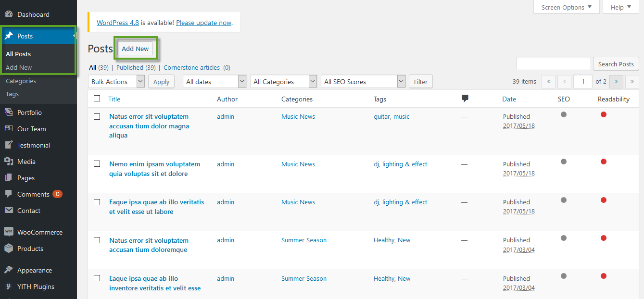Click the Products box icon
Screen dimensions: 644x299
pyautogui.click(x=9, y=249)
